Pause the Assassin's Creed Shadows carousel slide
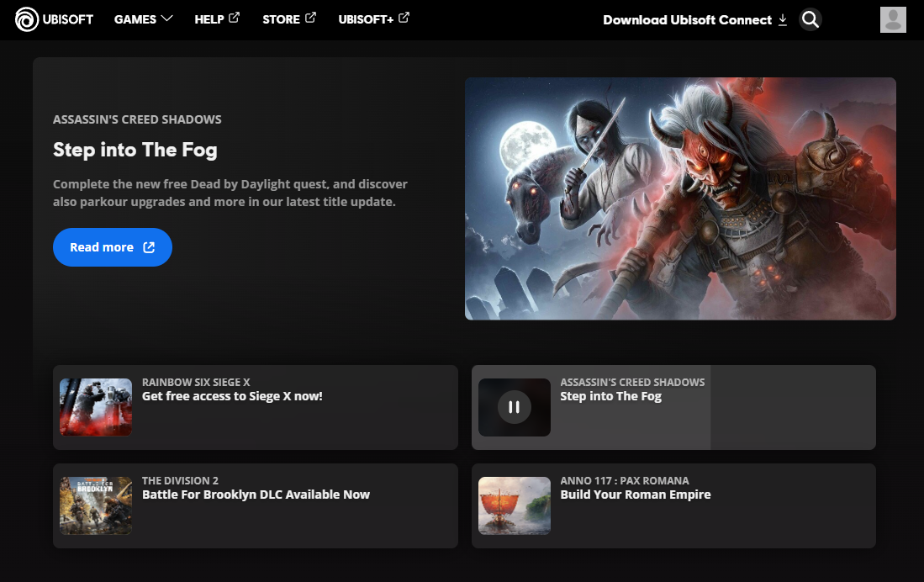This screenshot has width=924, height=582. coord(514,407)
